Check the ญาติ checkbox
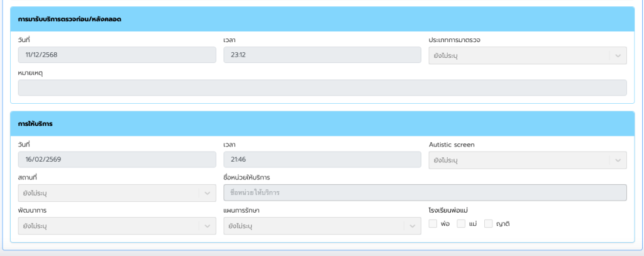The image size is (644, 256). (488, 223)
